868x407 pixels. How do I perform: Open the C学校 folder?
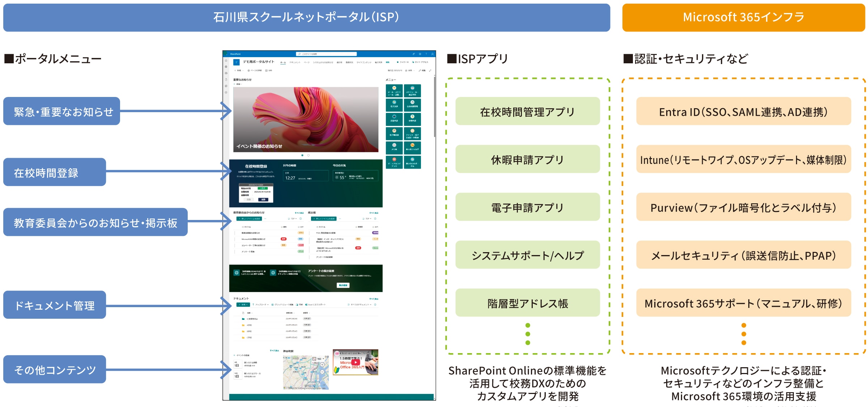[x=249, y=338]
